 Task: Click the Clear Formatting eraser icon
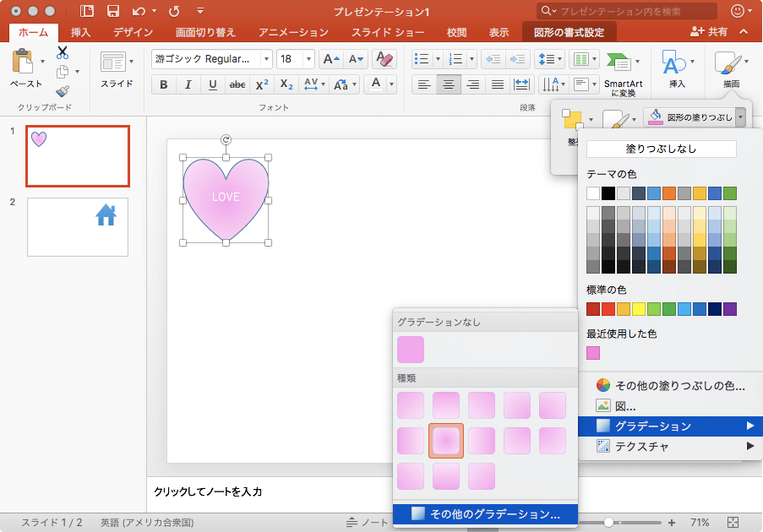point(384,59)
